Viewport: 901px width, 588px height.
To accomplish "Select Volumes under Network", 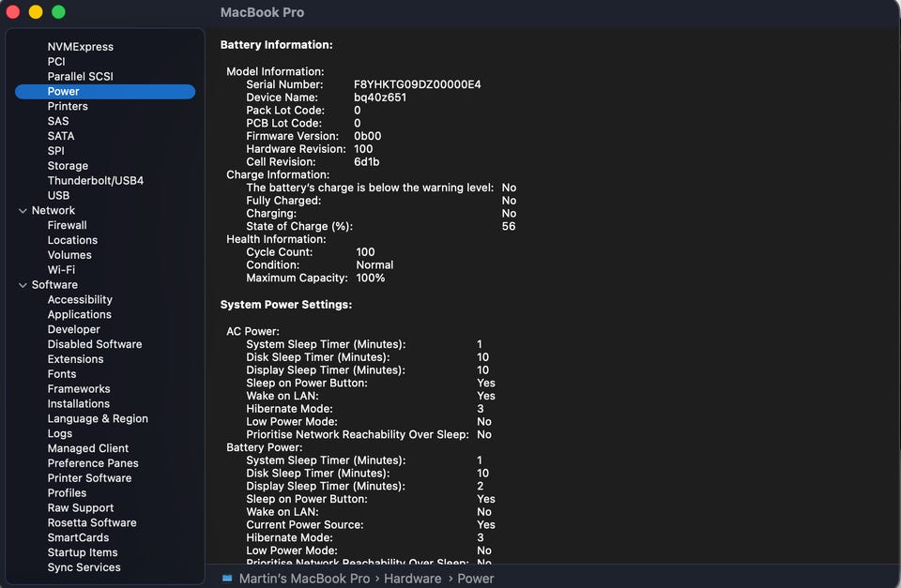I will 69,255.
